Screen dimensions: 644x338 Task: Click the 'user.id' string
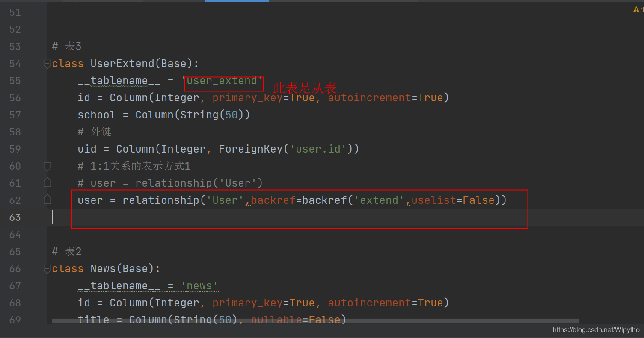[319, 149]
